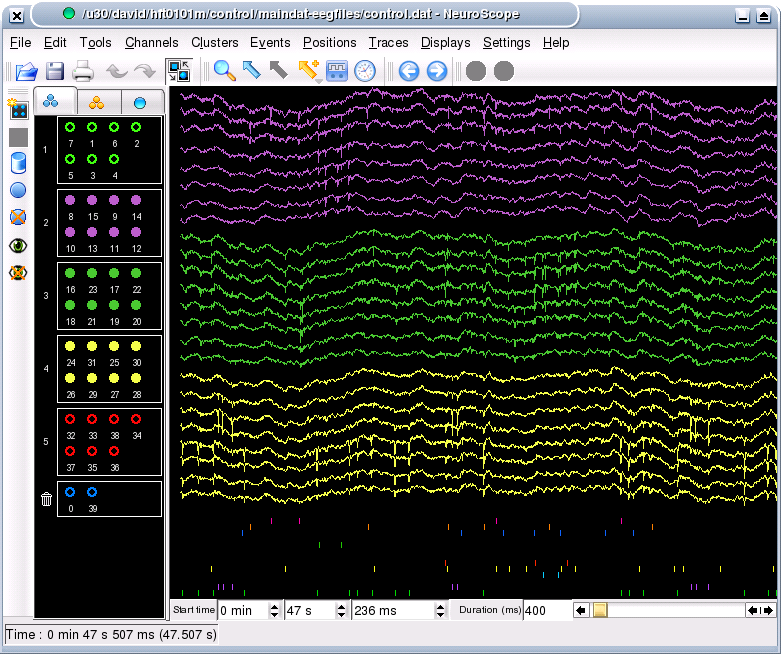Open the Positions menu
This screenshot has height=654, width=781.
329,43
